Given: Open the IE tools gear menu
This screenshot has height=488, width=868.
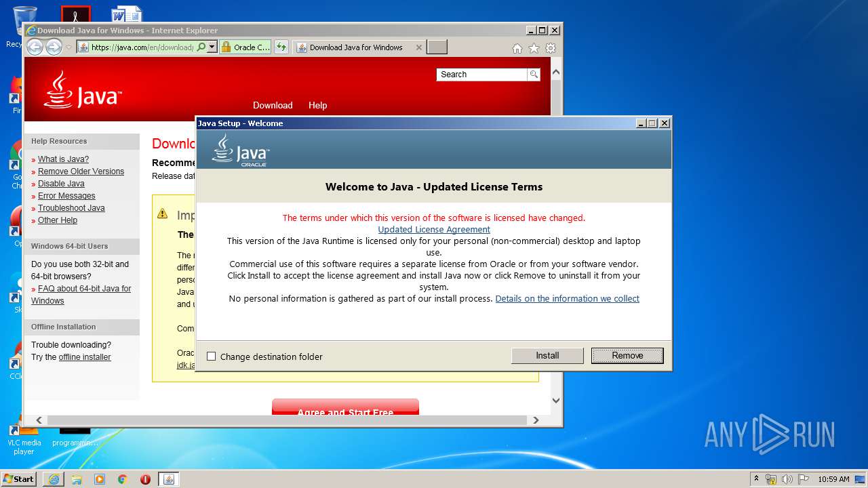Looking at the screenshot, I should (x=551, y=48).
